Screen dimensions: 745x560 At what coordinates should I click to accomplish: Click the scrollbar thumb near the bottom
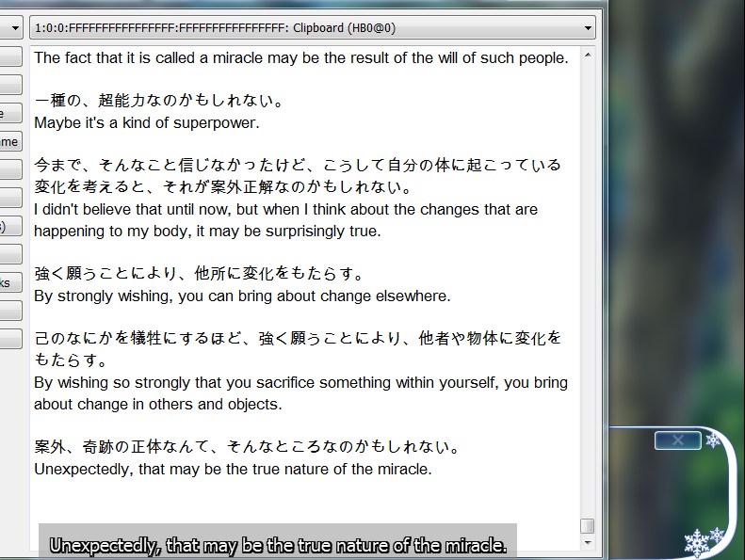[588, 526]
